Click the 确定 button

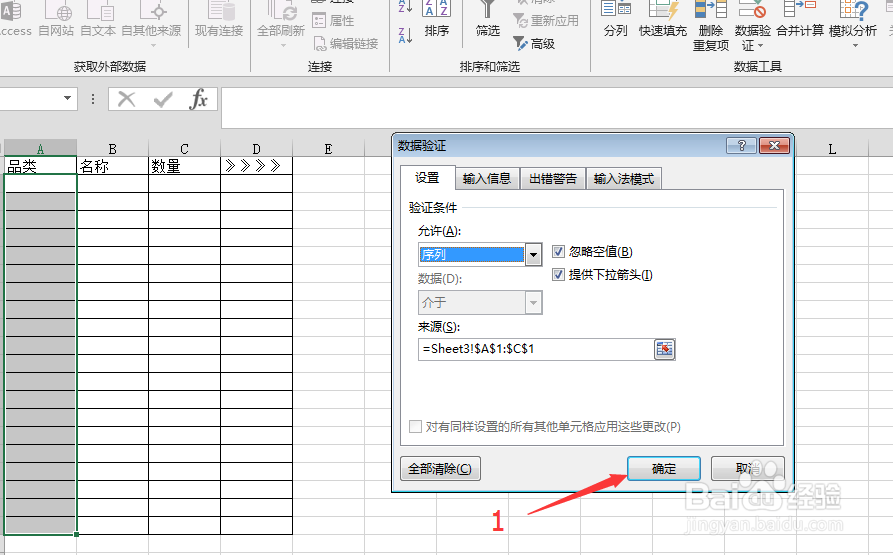point(663,468)
